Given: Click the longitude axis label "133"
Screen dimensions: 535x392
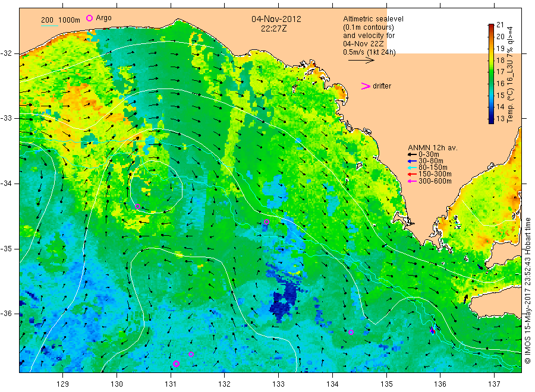Looking at the screenshot, I should (278, 384).
